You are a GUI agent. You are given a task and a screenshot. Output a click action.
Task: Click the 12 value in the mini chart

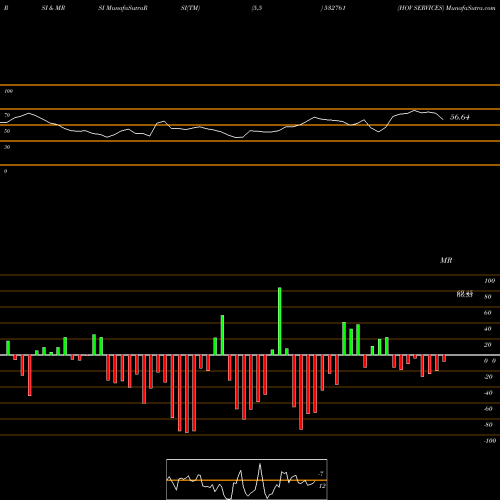tap(322, 486)
